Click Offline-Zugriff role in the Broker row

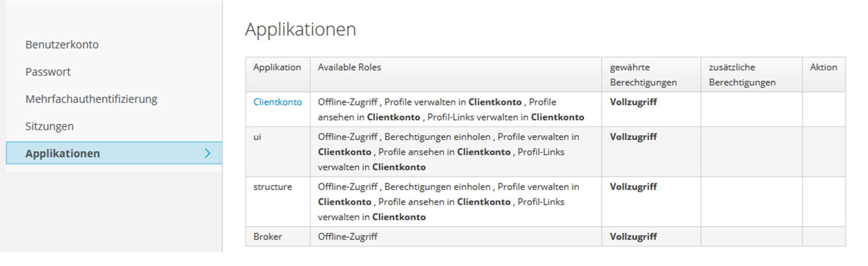[x=347, y=237]
